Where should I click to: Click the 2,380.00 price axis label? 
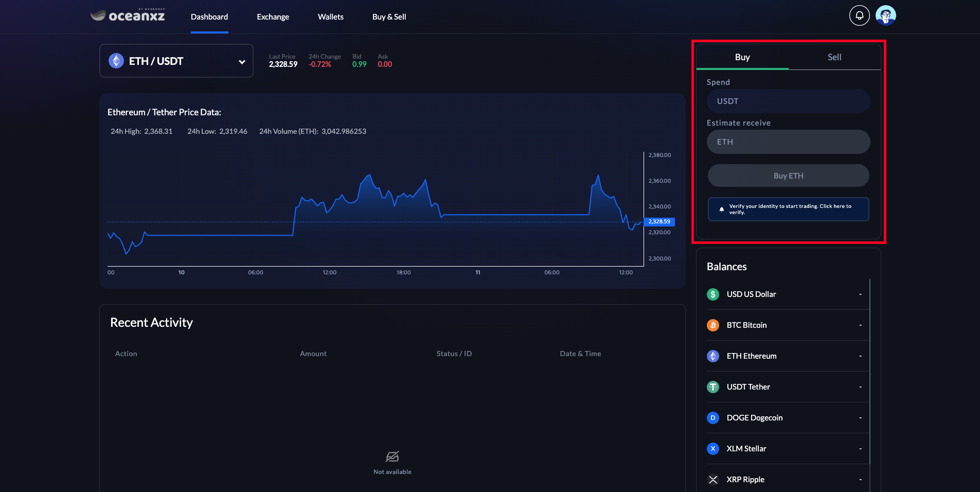click(x=660, y=155)
